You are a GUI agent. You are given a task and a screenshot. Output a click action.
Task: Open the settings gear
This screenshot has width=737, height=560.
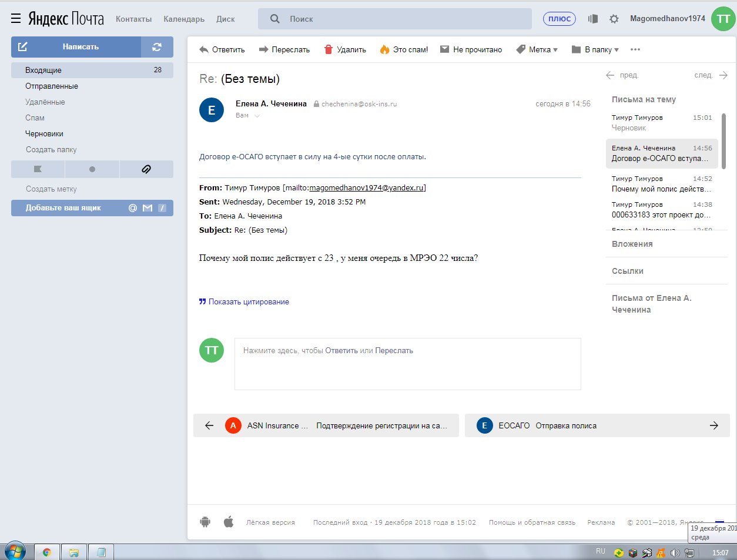point(614,19)
